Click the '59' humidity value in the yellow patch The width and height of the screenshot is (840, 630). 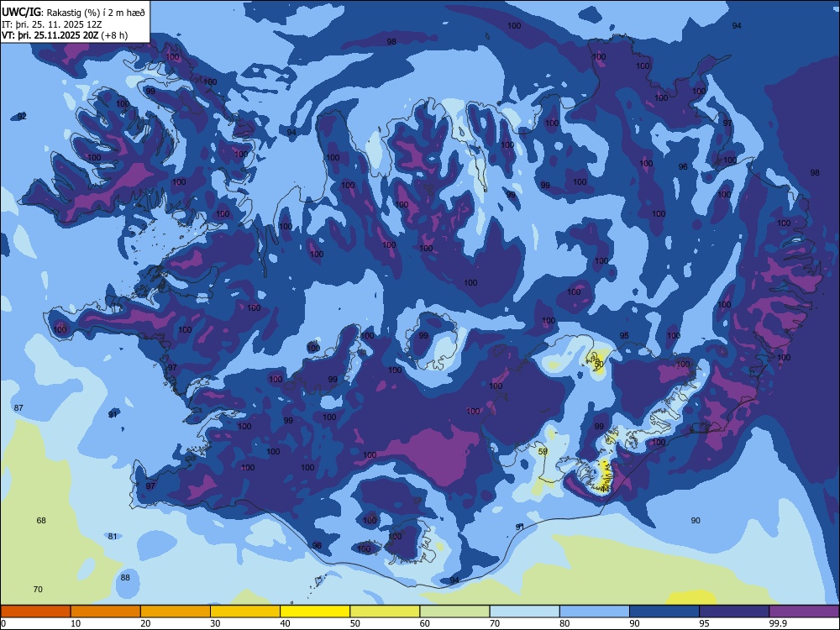pyautogui.click(x=543, y=452)
